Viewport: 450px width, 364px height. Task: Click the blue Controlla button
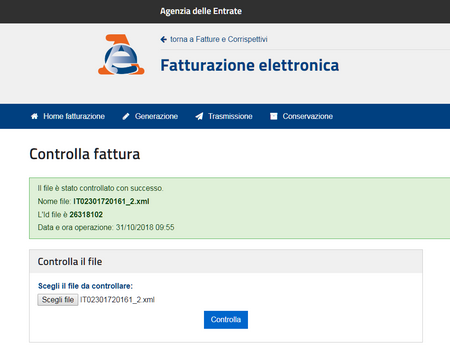(x=226, y=320)
